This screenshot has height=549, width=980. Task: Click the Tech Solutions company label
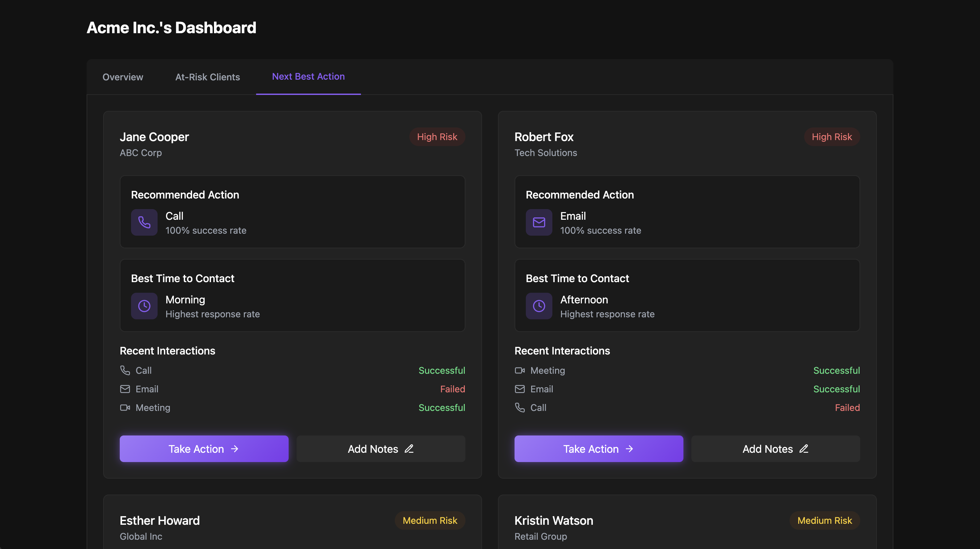click(545, 153)
